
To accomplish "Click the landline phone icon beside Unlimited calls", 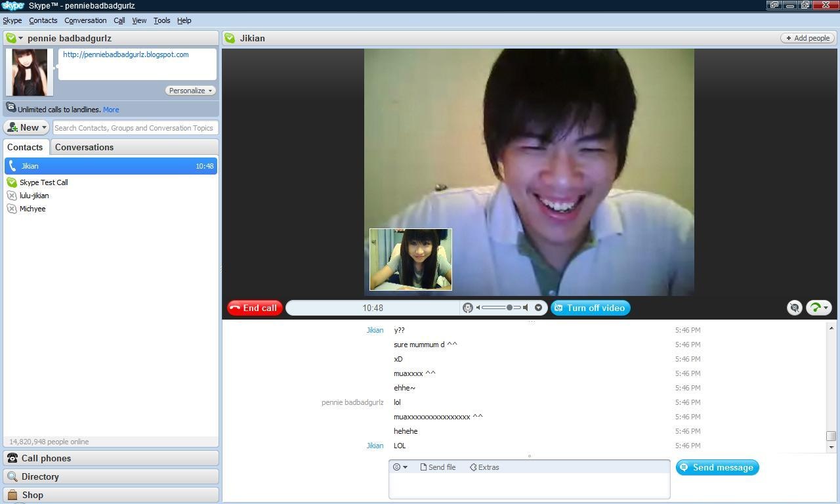I will coord(11,108).
